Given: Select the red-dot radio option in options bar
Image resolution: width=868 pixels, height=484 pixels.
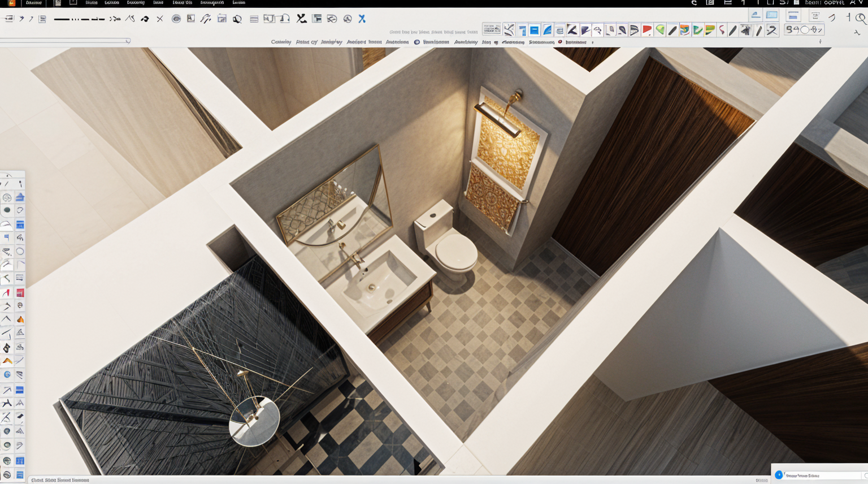Looking at the screenshot, I should tap(560, 42).
